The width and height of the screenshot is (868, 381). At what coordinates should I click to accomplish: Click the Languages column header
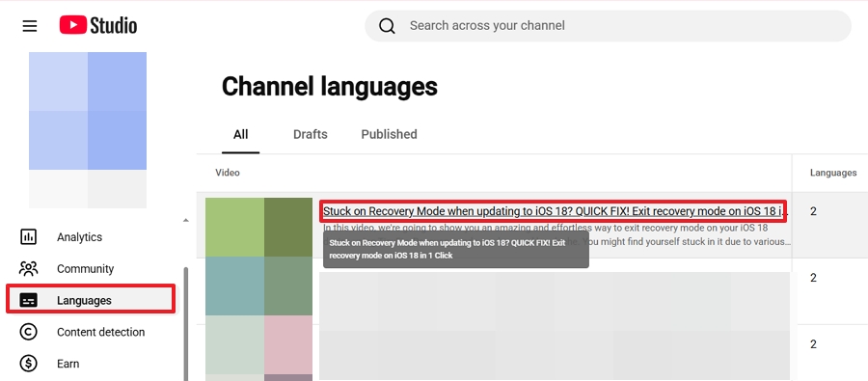[x=833, y=173]
